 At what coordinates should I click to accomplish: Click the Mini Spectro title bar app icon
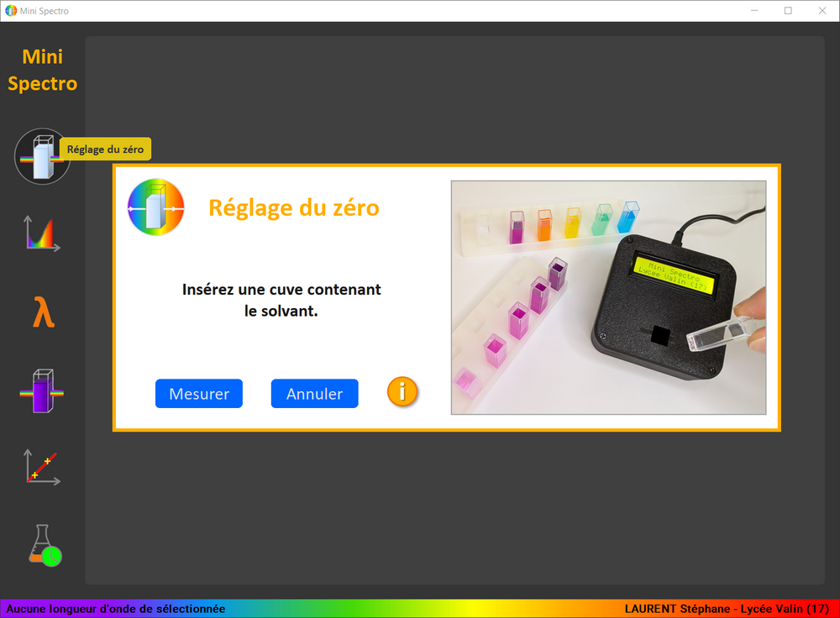[11, 11]
